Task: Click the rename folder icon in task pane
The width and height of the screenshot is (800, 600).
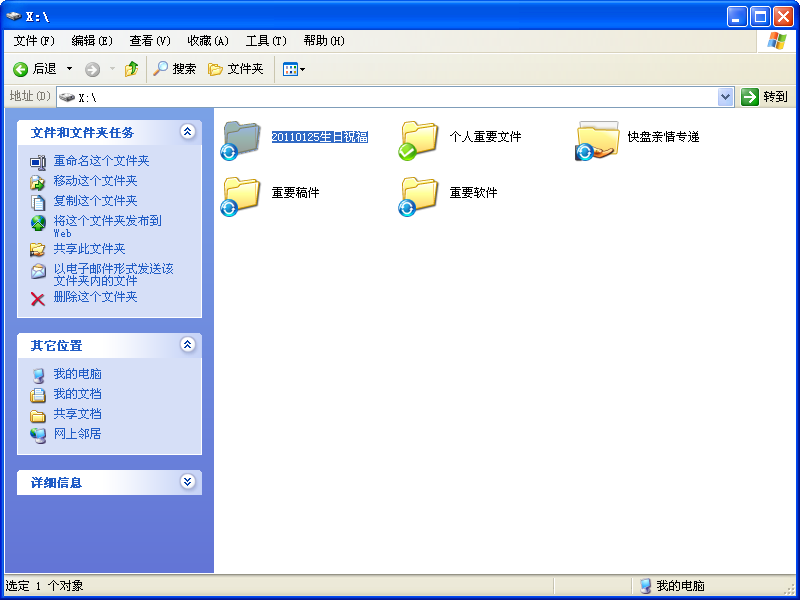Action: (x=38, y=162)
